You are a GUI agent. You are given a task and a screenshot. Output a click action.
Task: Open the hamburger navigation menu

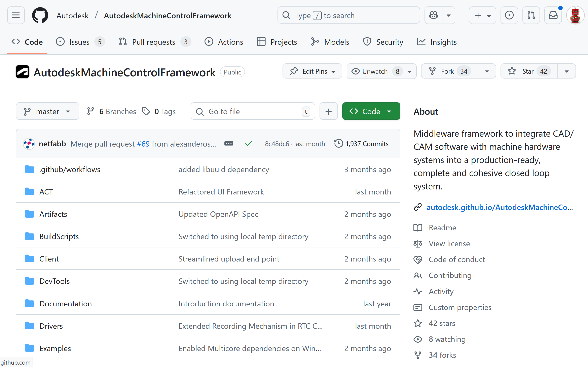(x=16, y=15)
